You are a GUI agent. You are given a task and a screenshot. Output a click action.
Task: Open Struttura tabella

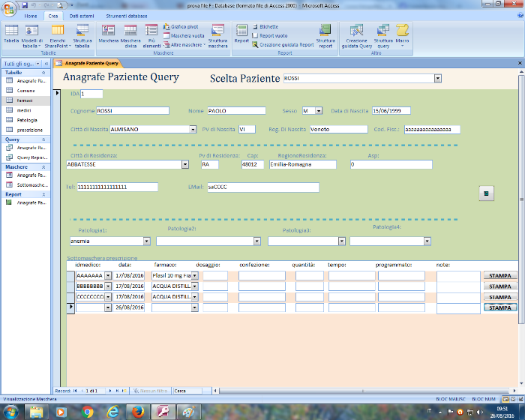click(82, 36)
